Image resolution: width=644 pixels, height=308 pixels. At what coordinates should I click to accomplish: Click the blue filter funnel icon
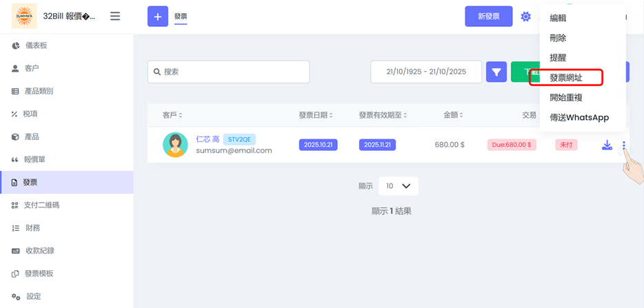tap(496, 72)
